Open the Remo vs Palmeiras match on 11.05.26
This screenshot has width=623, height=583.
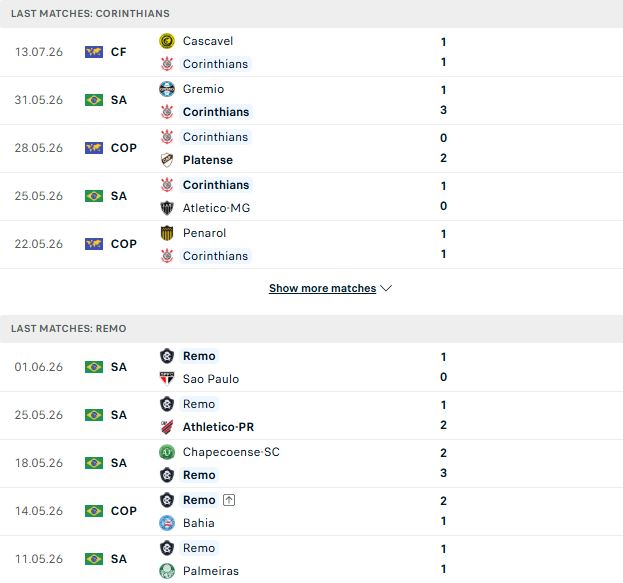click(x=312, y=559)
